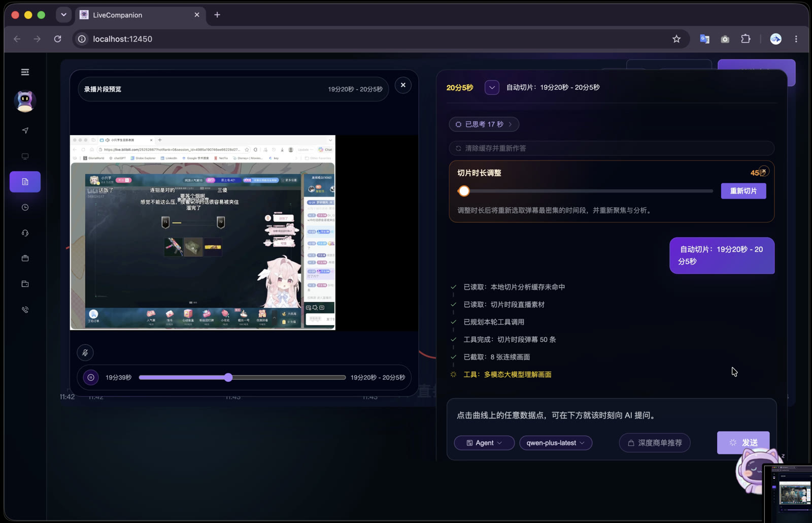Image resolution: width=812 pixels, height=523 pixels.
Task: Click the 自动切片：19分20秒 - 20分5秒 header text
Action: [x=553, y=87]
